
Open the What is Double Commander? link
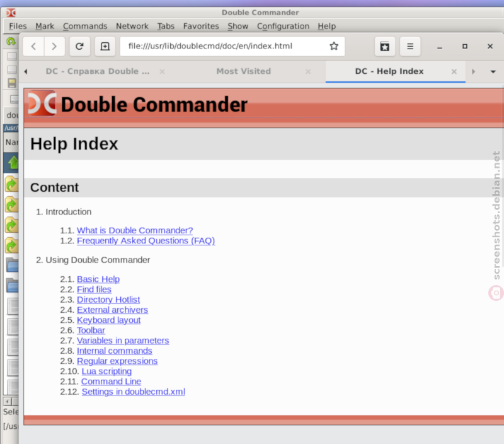(x=135, y=230)
